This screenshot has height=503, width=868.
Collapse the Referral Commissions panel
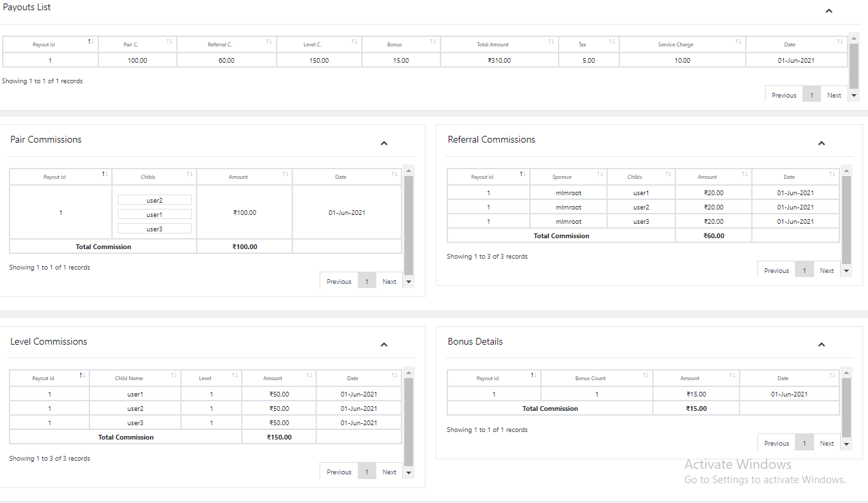[x=822, y=143]
